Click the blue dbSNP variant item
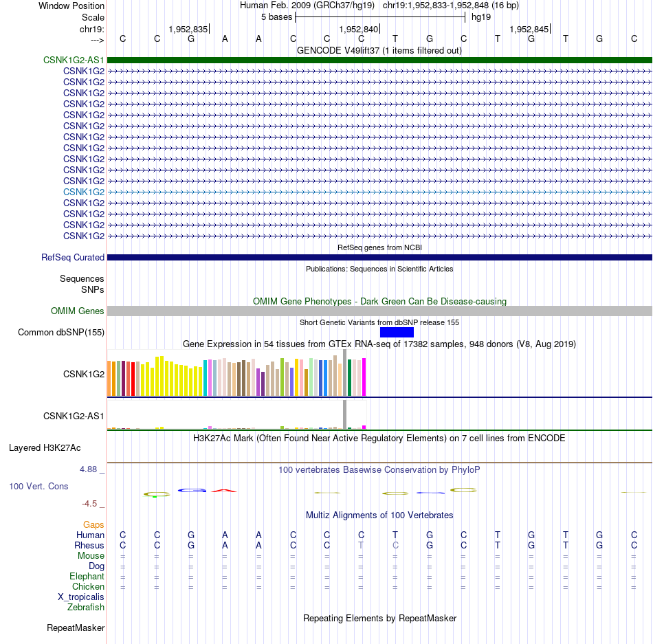This screenshot has height=644, width=653. point(397,332)
